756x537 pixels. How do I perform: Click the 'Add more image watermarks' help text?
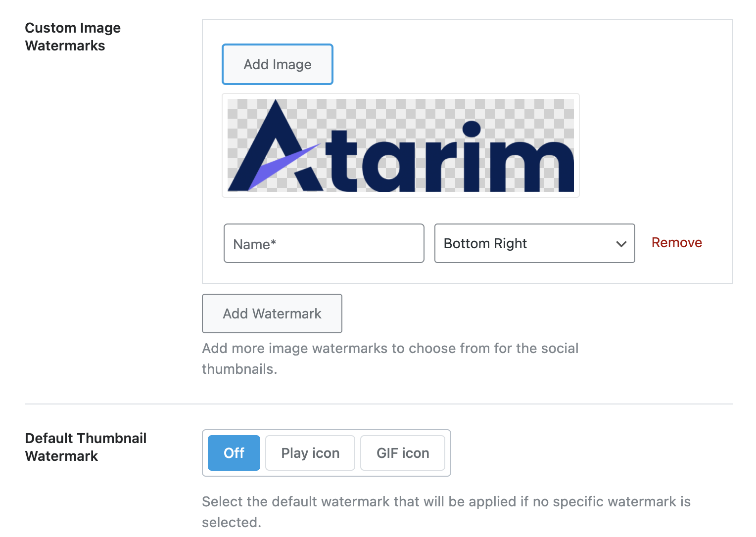[390, 358]
